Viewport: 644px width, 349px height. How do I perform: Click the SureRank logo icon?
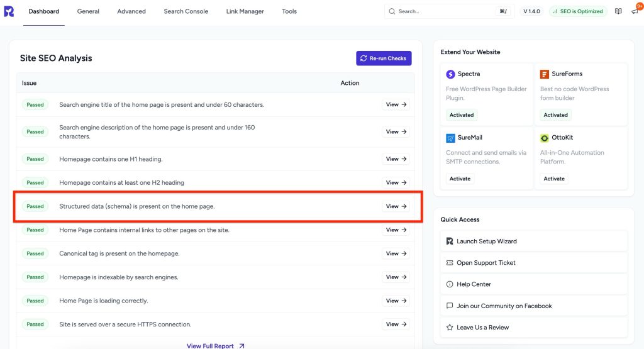(x=9, y=11)
